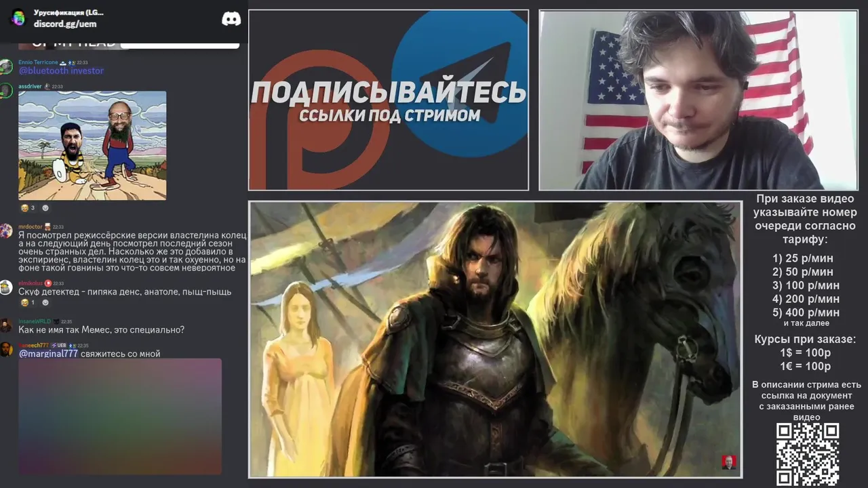Open the Урусификация server avatar icon
This screenshot has height=488, width=868.
point(18,18)
